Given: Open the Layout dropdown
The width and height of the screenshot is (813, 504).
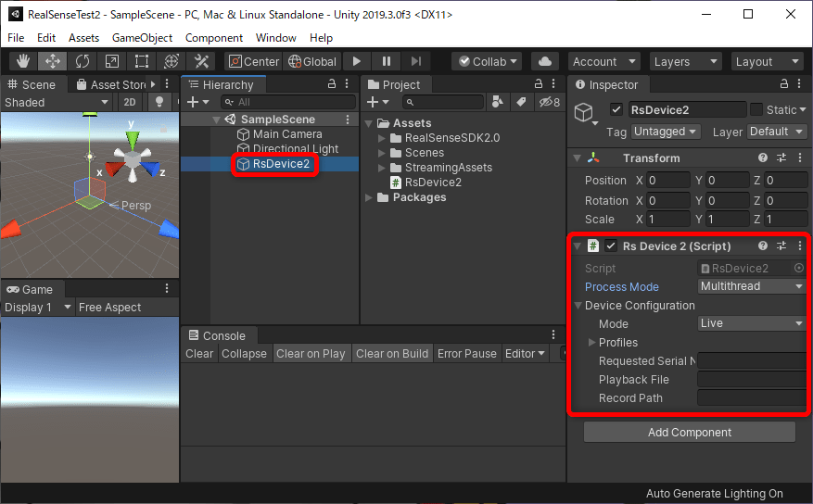Looking at the screenshot, I should point(768,62).
